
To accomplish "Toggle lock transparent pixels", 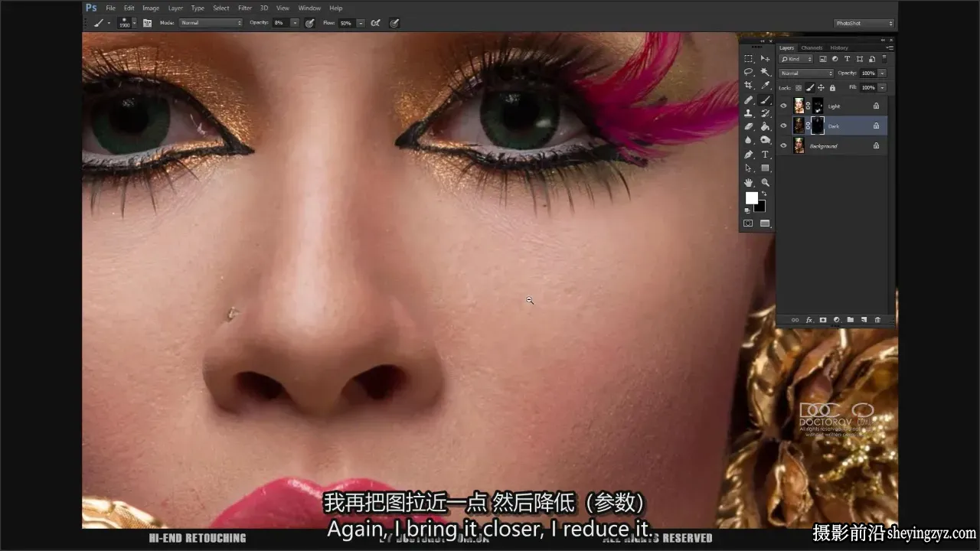I will pyautogui.click(x=799, y=88).
